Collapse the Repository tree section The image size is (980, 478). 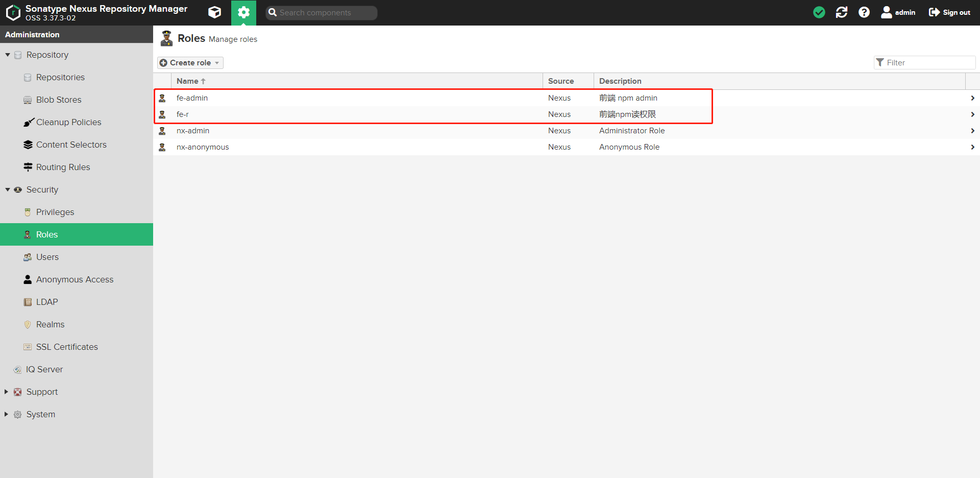tap(8, 55)
